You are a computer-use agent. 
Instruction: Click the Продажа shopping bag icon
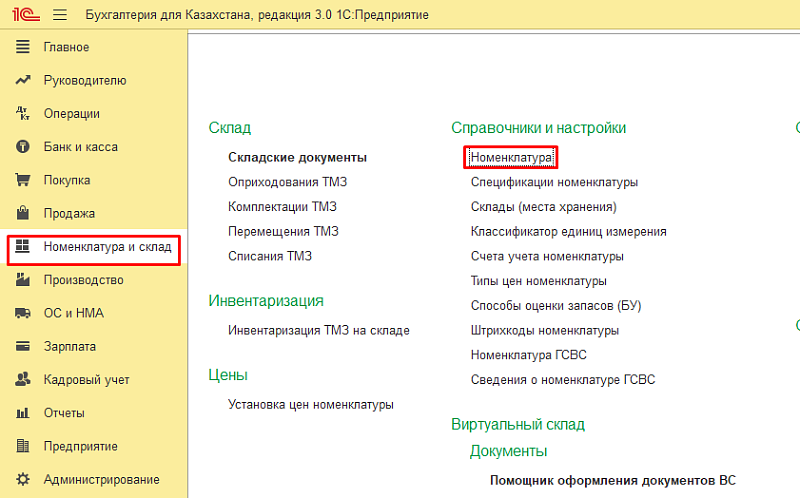(23, 213)
